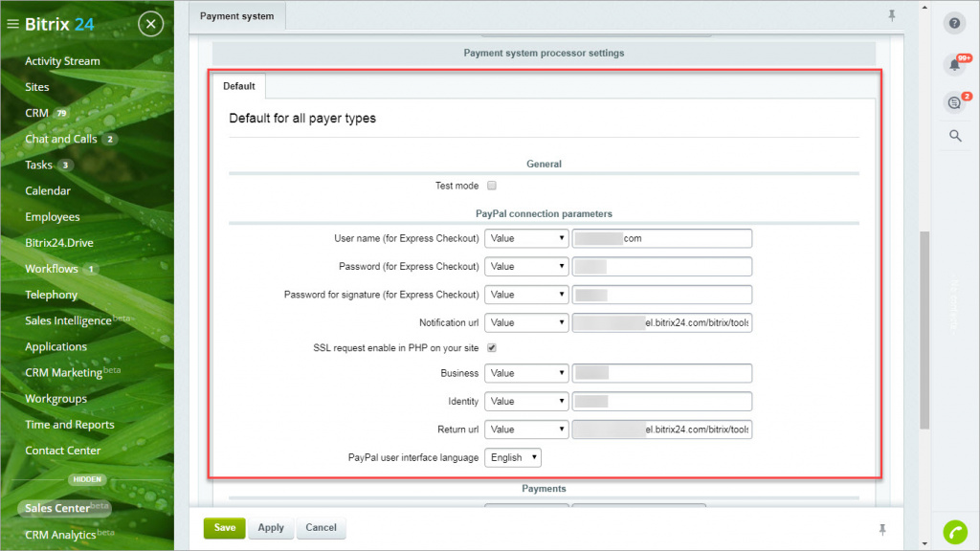Open the Business Value dropdown
The height and width of the screenshot is (551, 980).
click(526, 374)
